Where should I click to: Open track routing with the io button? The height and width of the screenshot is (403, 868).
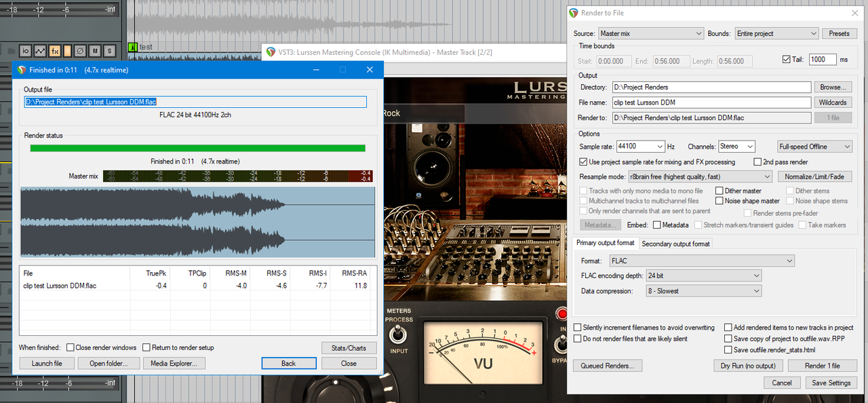[x=25, y=51]
